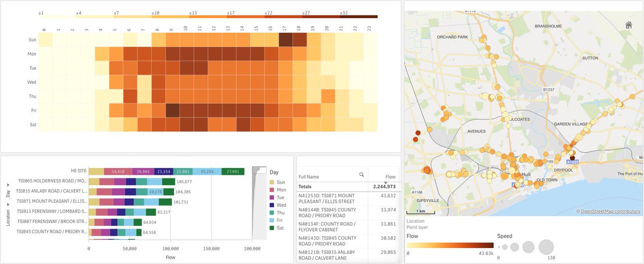Click the ≥22 heatmap legend band

click(283, 17)
